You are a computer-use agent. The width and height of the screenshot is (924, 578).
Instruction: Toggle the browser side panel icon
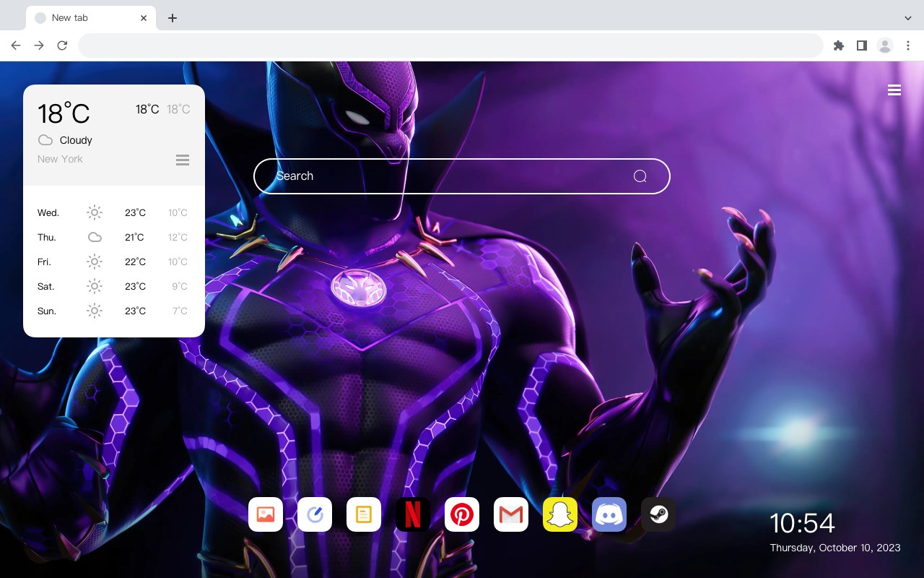click(861, 46)
